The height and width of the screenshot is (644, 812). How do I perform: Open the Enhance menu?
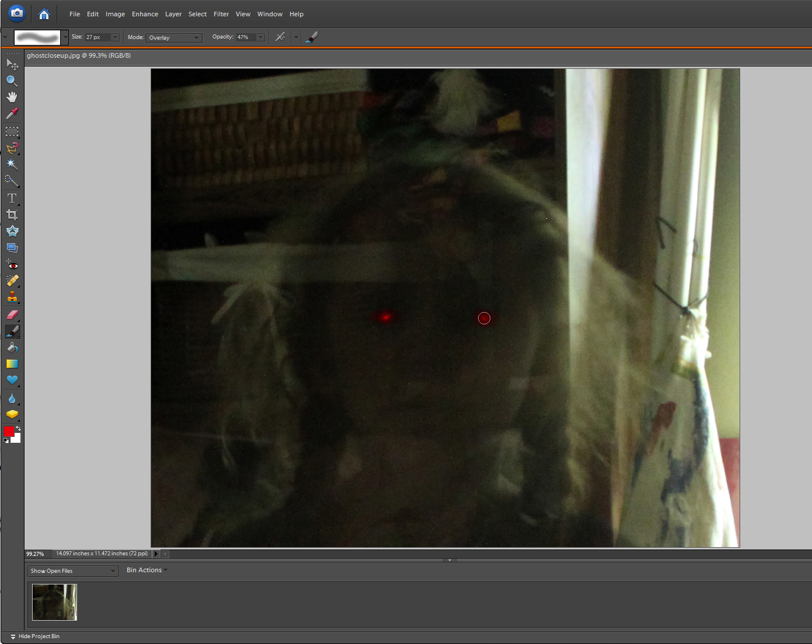coord(145,14)
